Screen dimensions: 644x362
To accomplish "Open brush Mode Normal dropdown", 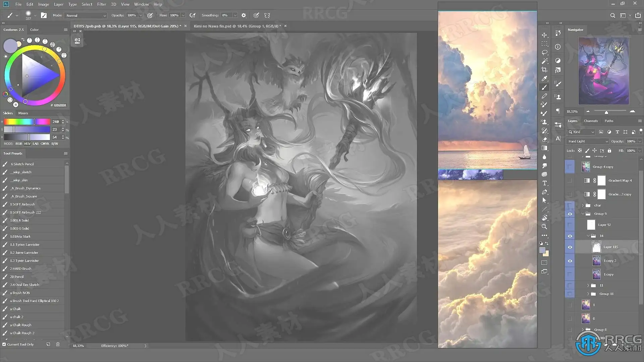I will [86, 15].
